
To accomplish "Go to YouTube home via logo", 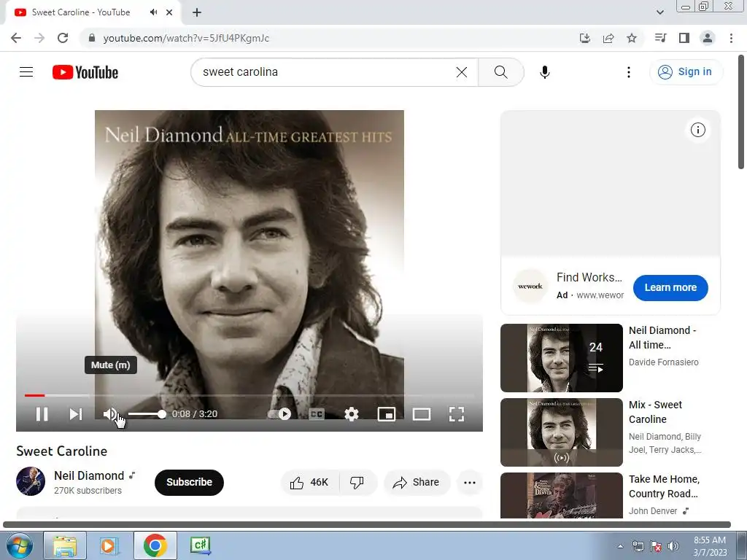I will (85, 72).
